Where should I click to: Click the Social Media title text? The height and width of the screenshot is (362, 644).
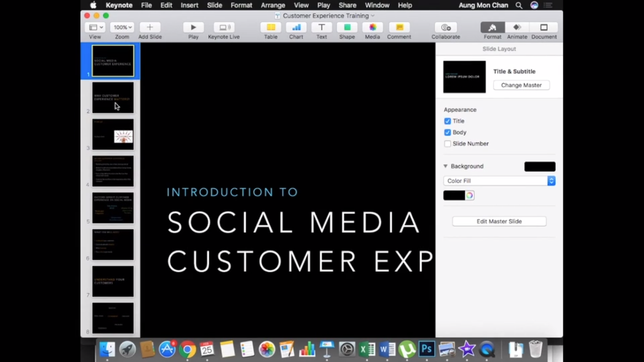pyautogui.click(x=293, y=222)
